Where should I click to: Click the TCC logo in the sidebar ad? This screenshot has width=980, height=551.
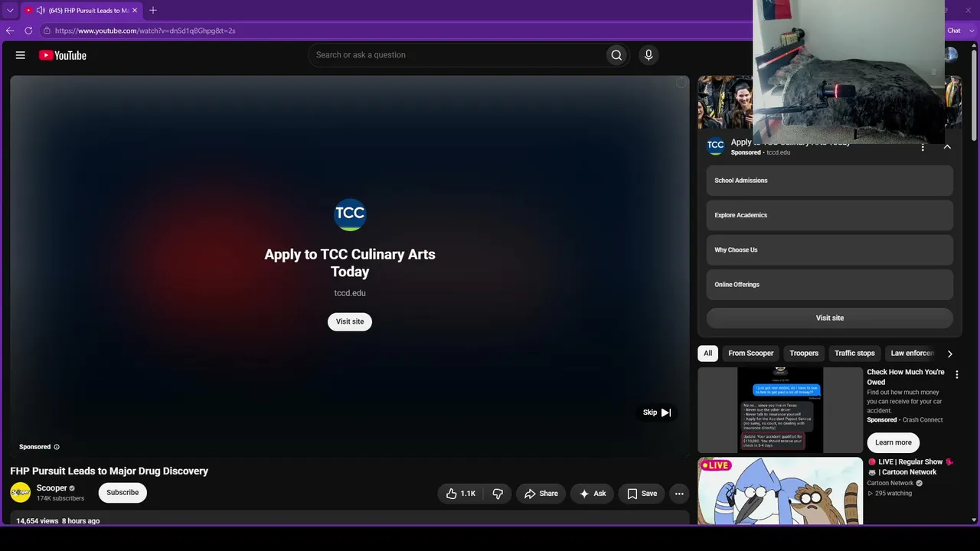click(715, 146)
